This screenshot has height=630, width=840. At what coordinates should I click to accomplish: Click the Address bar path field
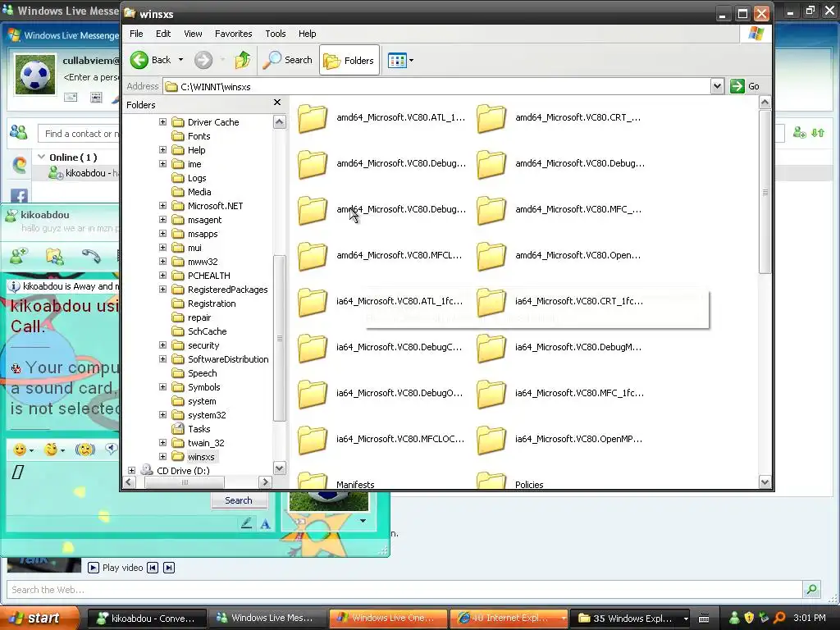coord(436,86)
